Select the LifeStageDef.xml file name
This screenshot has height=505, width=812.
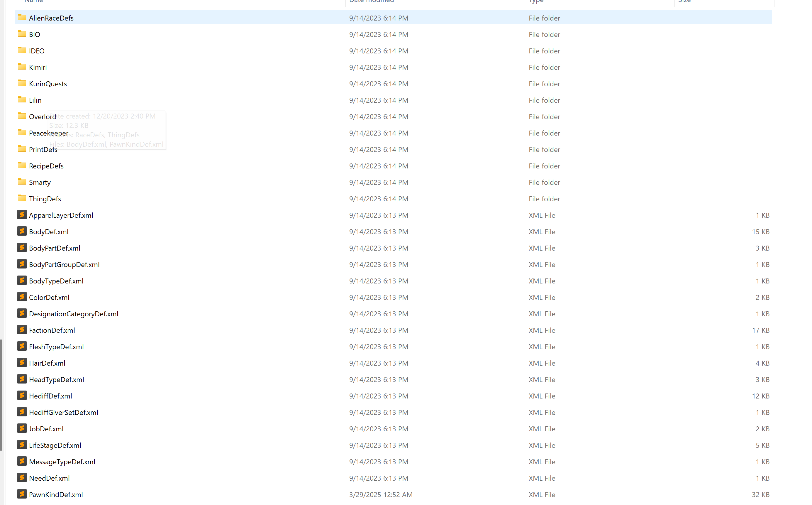(x=55, y=445)
